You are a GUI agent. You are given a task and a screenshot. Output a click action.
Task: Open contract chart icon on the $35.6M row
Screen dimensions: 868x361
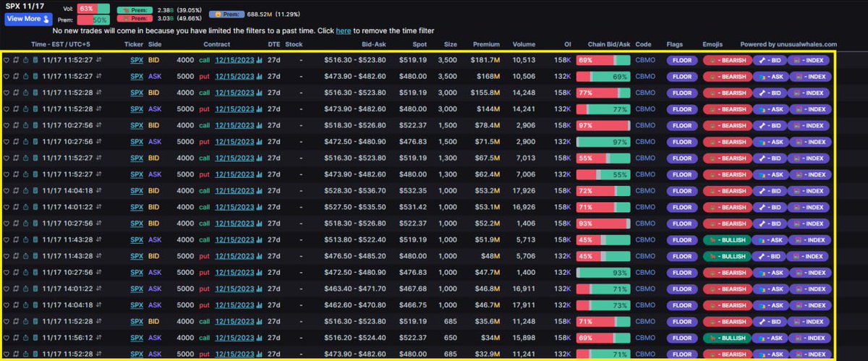point(259,321)
